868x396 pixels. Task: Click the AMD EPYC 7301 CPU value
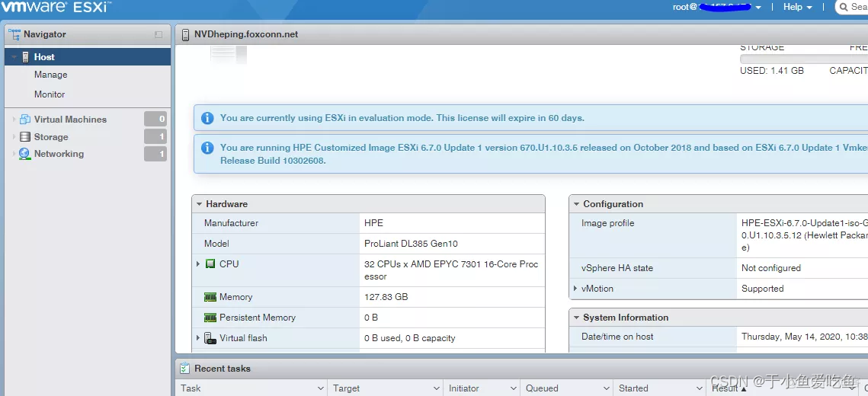click(451, 270)
